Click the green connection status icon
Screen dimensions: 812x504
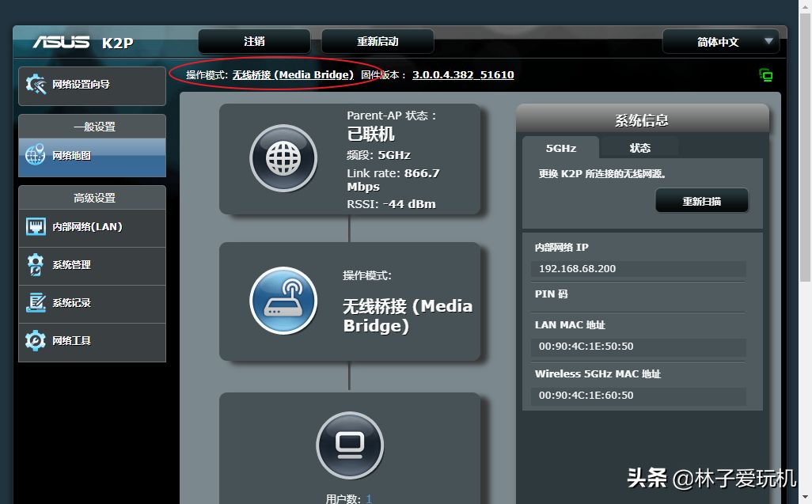[765, 75]
